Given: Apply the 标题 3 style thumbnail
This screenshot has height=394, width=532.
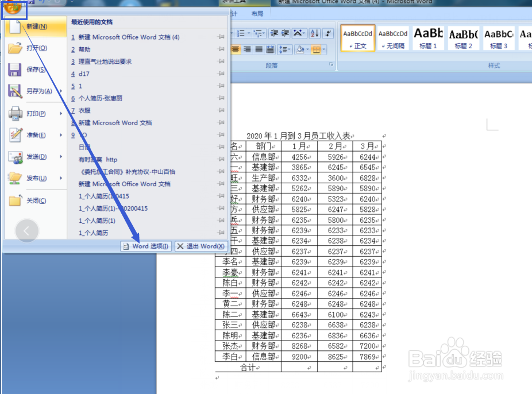Looking at the screenshot, I should 499,38.
